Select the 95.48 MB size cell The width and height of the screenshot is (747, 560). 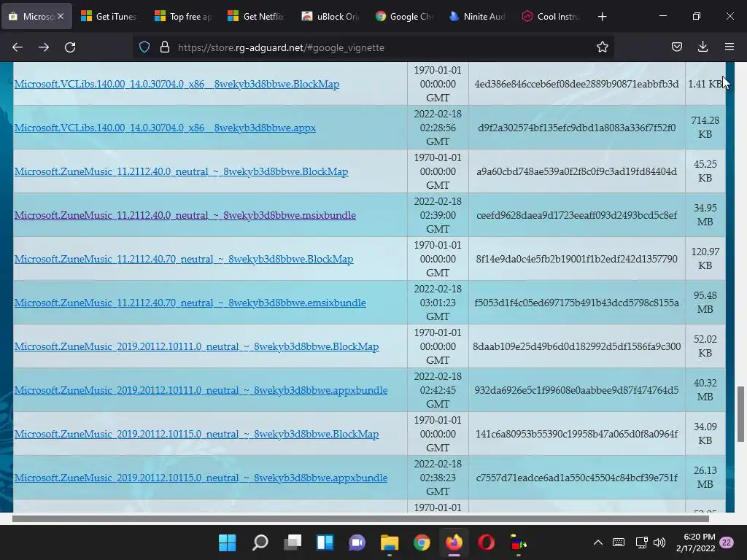tap(705, 303)
